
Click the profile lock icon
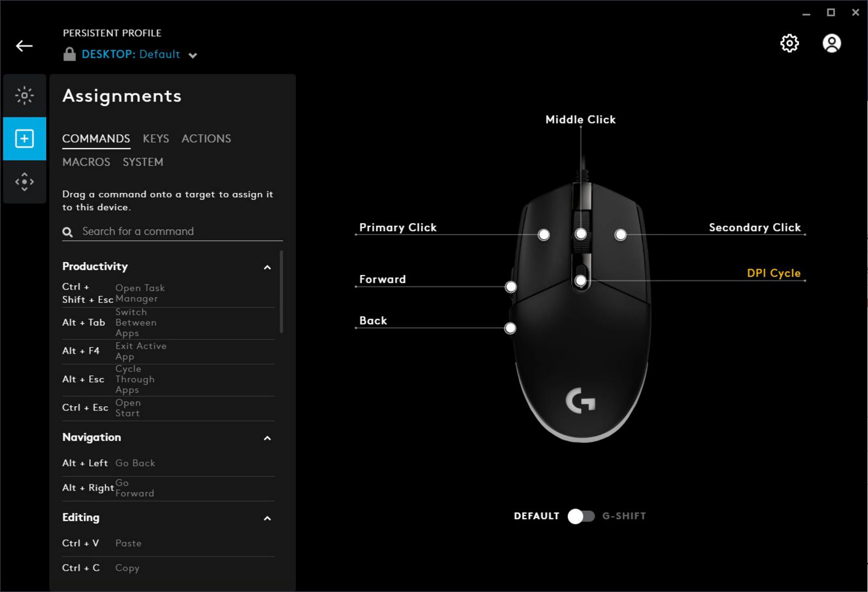click(69, 54)
